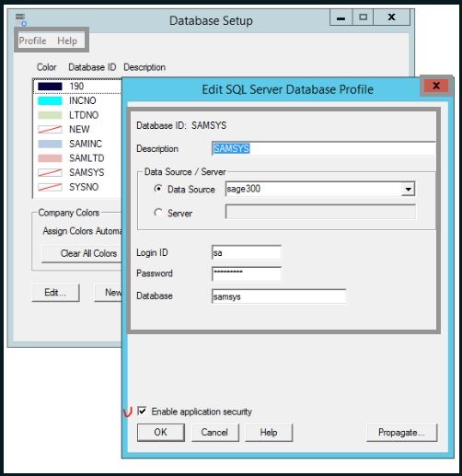Open the Help menu in Database Setup
This screenshot has width=462, height=476.
(x=67, y=41)
